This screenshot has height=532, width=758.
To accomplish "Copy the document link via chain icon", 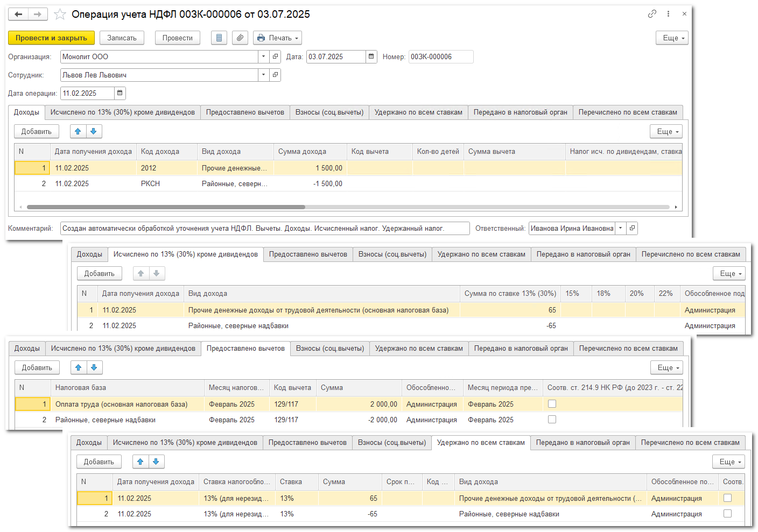I will pyautogui.click(x=652, y=14).
